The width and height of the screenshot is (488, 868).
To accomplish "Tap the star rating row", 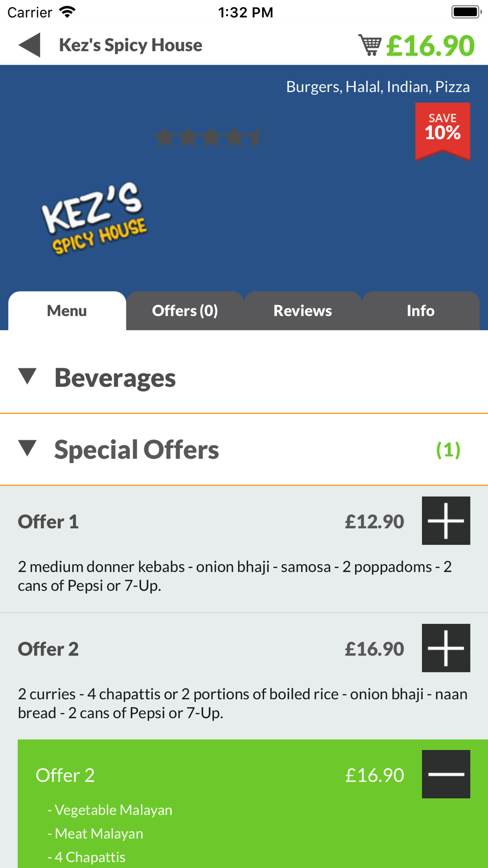I will click(210, 137).
